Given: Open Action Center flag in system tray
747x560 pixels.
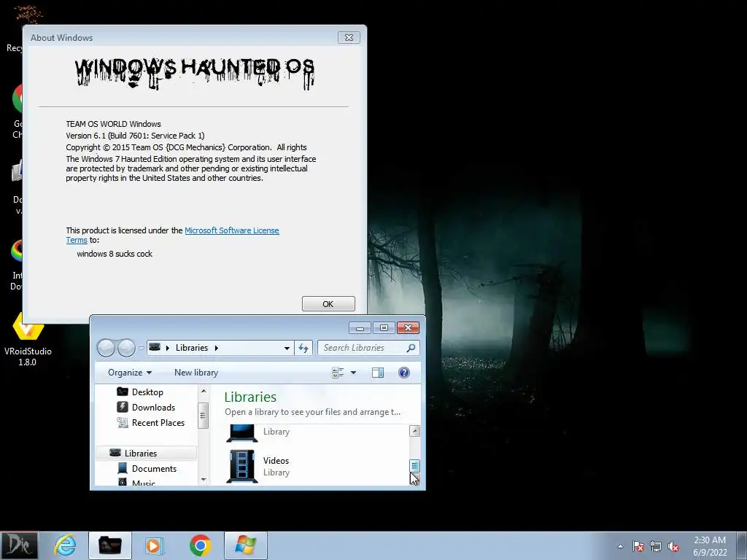Looking at the screenshot, I should [638, 546].
